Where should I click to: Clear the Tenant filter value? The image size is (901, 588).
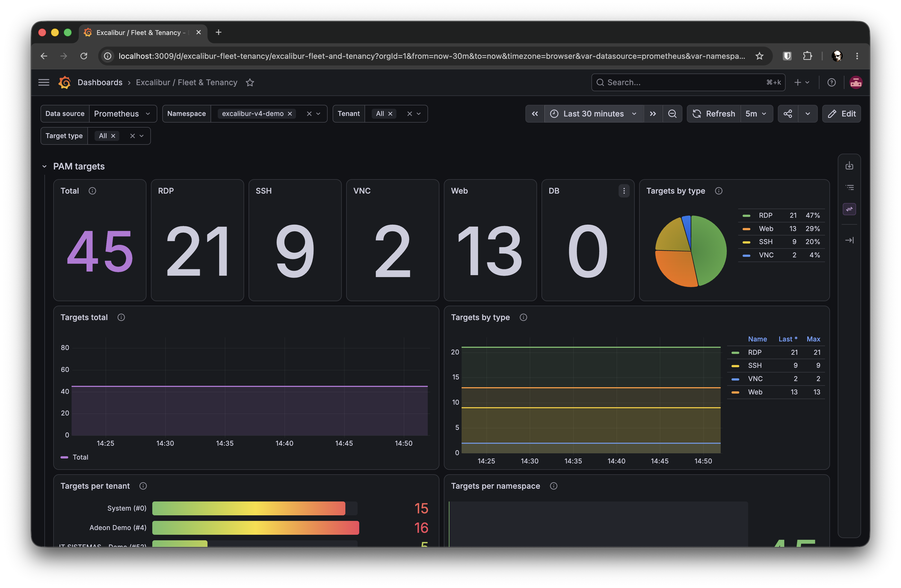(x=409, y=114)
